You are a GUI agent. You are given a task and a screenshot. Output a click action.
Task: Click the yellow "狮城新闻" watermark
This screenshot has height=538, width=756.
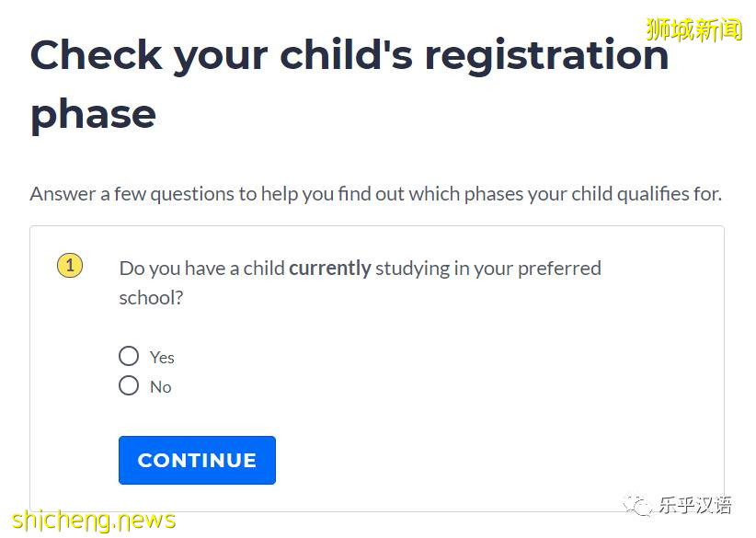693,29
